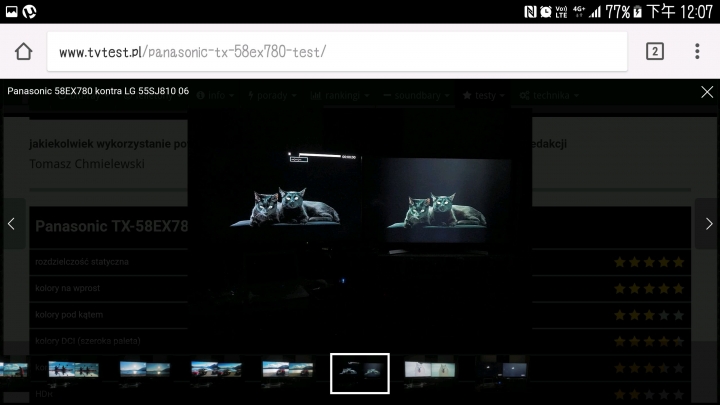
Task: Select the last dark scene thumbnail on the right
Action: coord(501,370)
